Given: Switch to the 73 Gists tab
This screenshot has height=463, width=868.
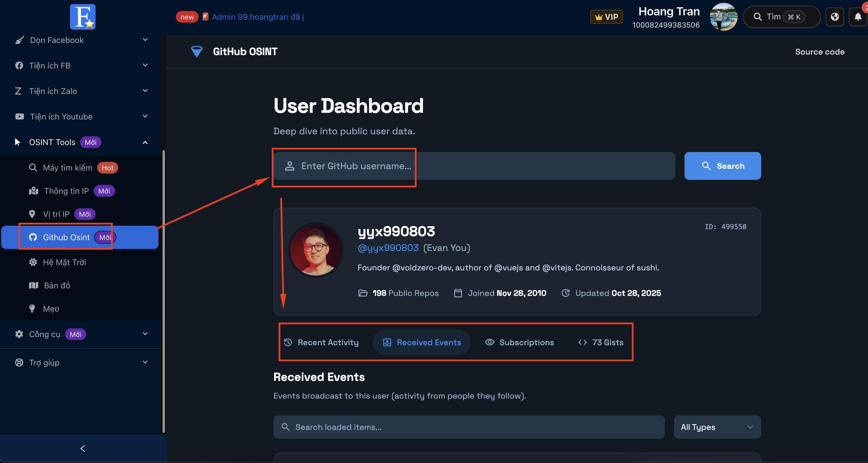Looking at the screenshot, I should point(601,342).
